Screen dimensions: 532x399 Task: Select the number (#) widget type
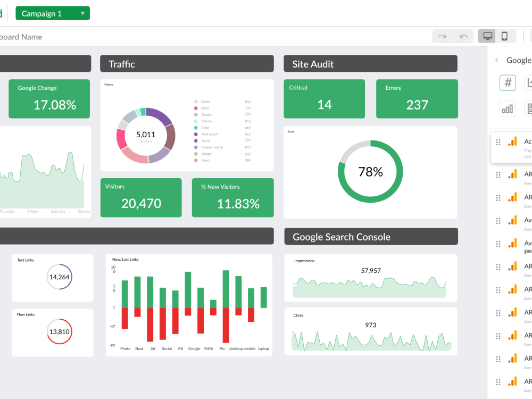[508, 83]
